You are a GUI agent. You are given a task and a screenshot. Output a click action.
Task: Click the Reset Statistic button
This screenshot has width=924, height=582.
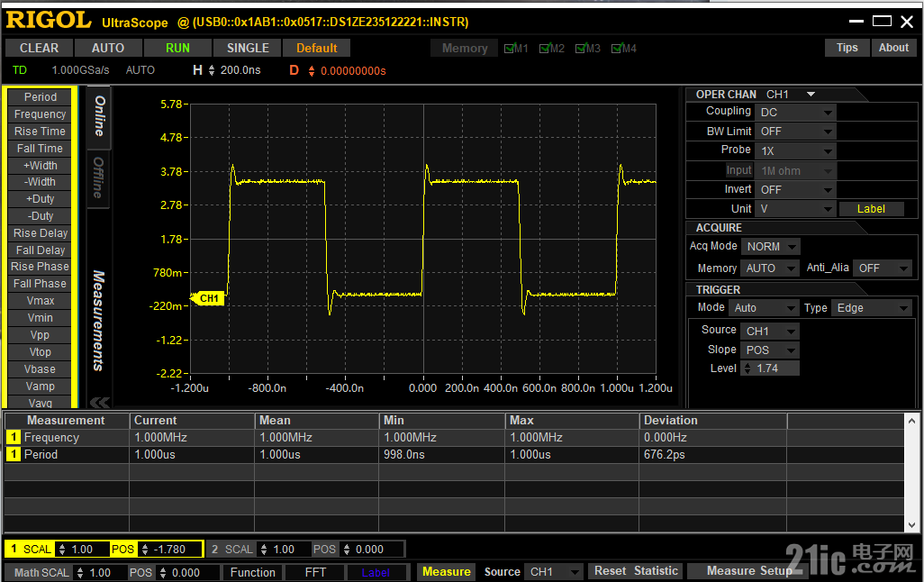tap(636, 571)
